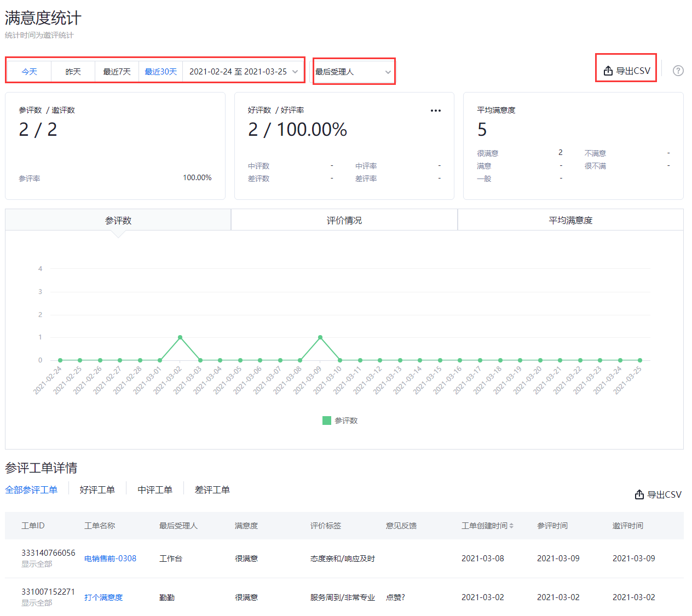Choose the 最近30天 time filter
Image resolution: width=692 pixels, height=616 pixels.
[x=160, y=72]
